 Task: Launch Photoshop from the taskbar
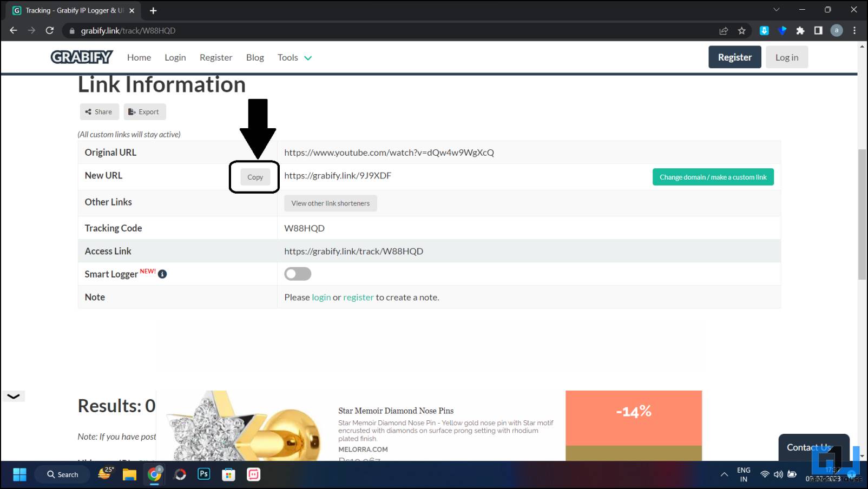pos(204,474)
